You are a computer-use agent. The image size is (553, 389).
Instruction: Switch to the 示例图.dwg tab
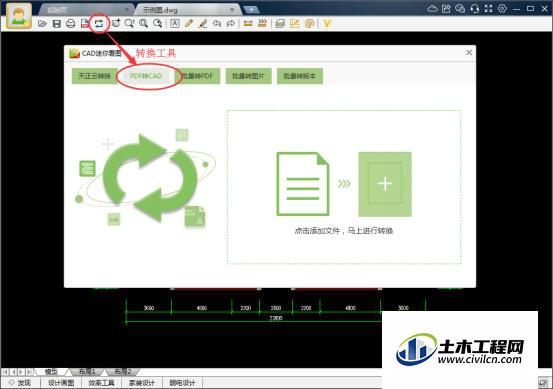point(187,10)
